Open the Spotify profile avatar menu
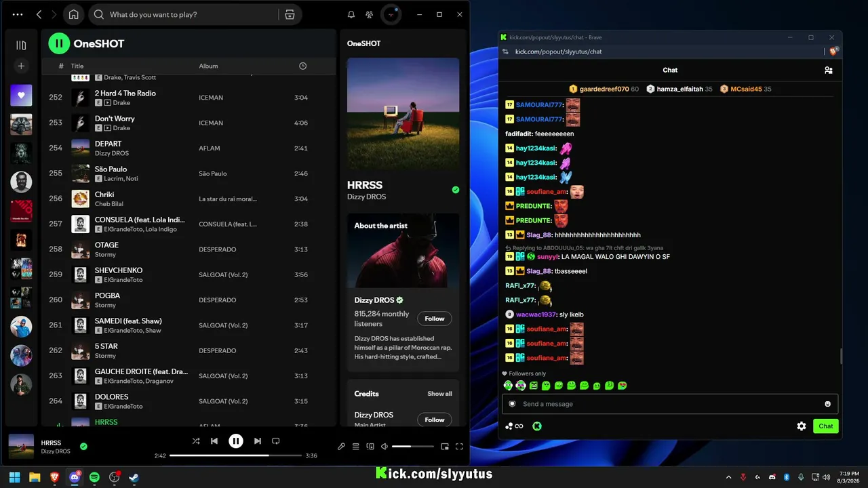The height and width of the screenshot is (488, 868). pyautogui.click(x=391, y=14)
